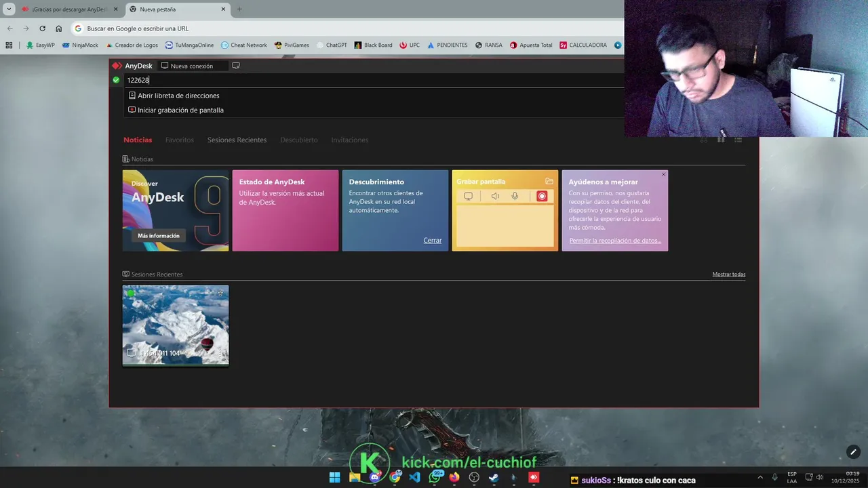Open the CALCULADORA bookmark
Image resolution: width=868 pixels, height=488 pixels.
pos(583,45)
